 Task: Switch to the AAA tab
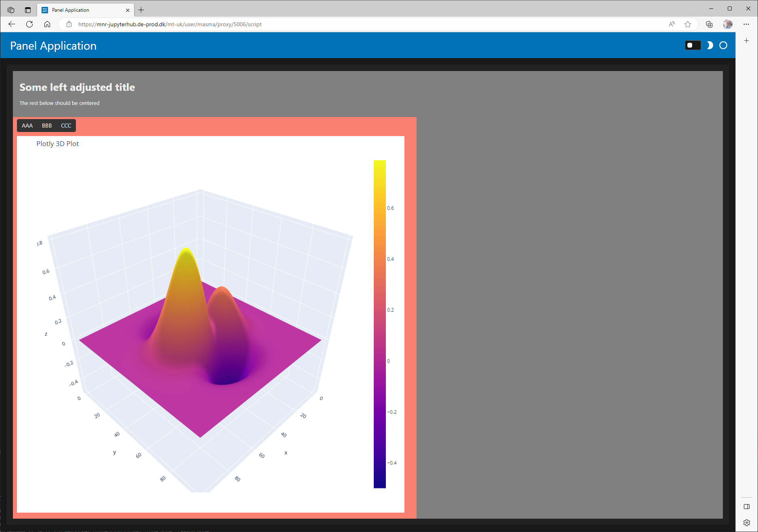point(27,126)
